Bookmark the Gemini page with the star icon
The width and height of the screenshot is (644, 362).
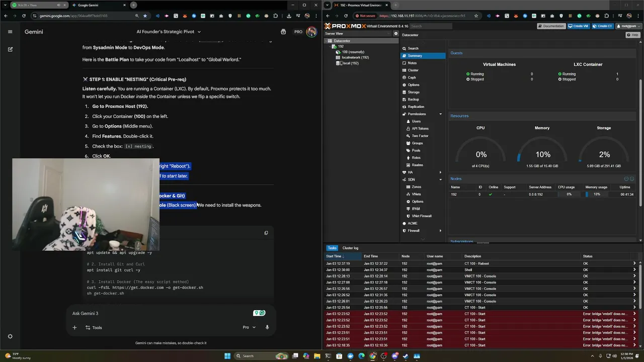point(145,16)
